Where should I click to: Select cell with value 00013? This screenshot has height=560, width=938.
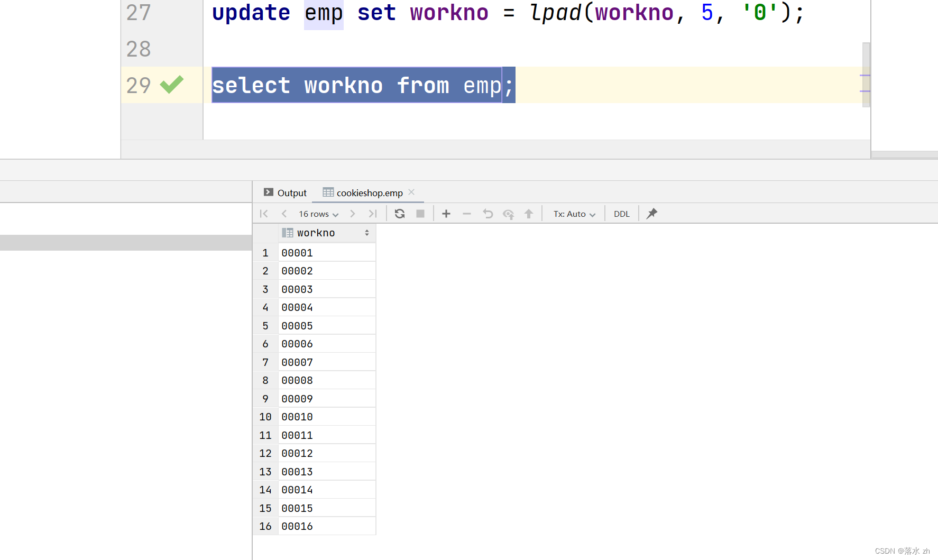(x=327, y=472)
